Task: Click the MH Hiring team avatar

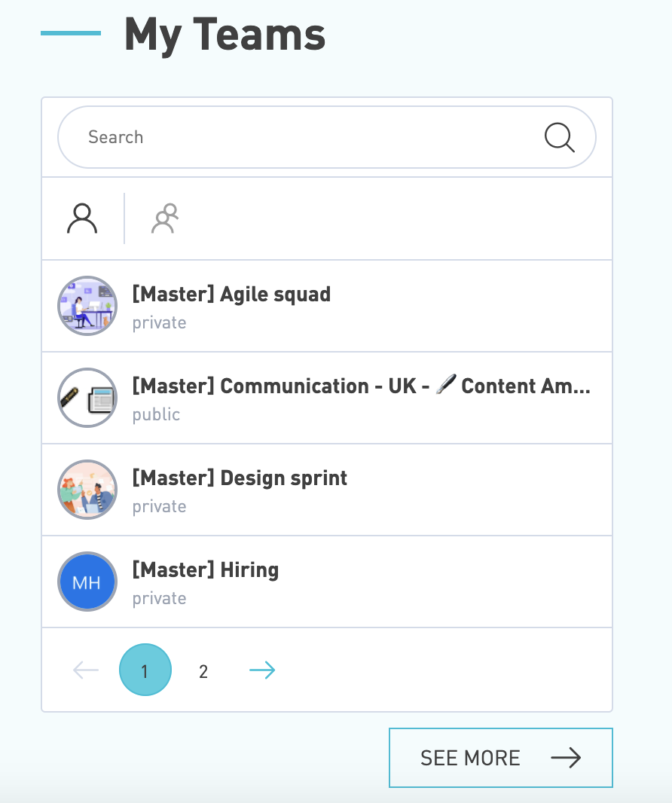Action: click(87, 582)
